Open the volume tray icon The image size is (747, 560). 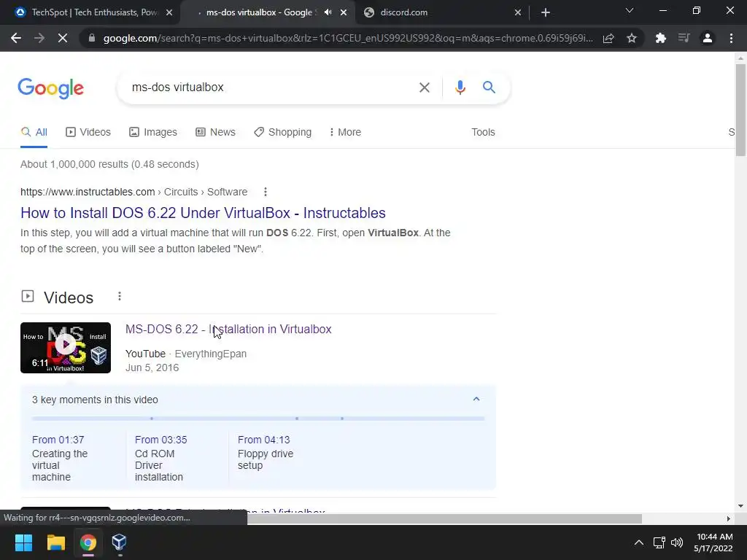(677, 542)
